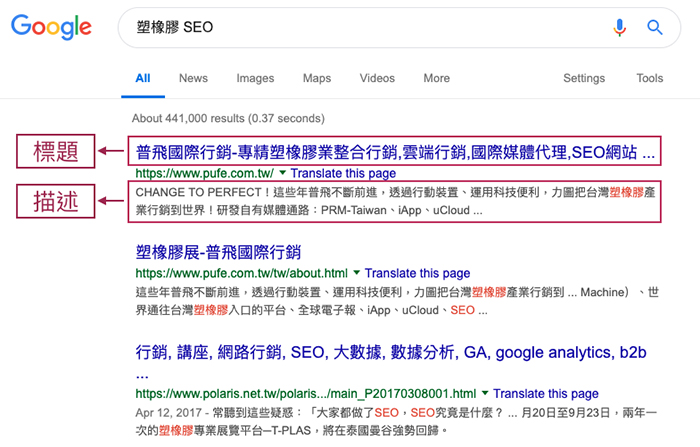Translate the polaris.net.tw result page
The image size is (700, 447).
[x=546, y=393]
